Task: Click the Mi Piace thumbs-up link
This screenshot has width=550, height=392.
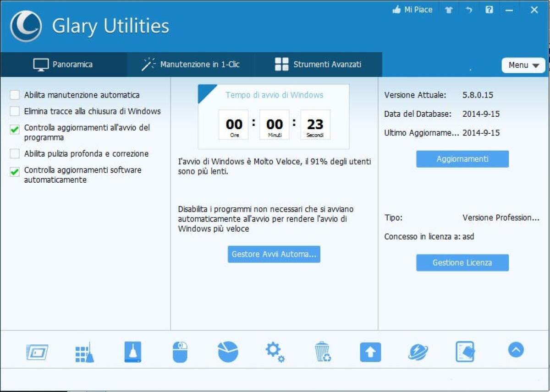Action: [412, 9]
